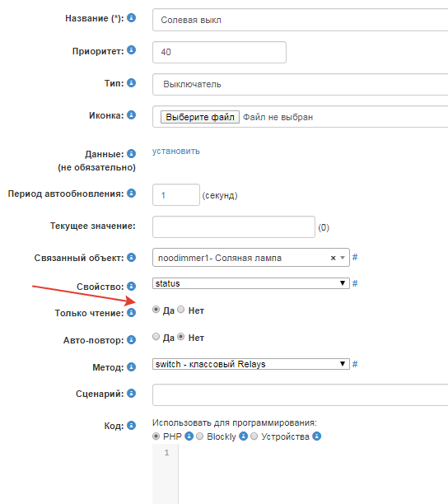This screenshot has width=448, height=504.
Task: Select Blockly for programming
Action: (199, 436)
